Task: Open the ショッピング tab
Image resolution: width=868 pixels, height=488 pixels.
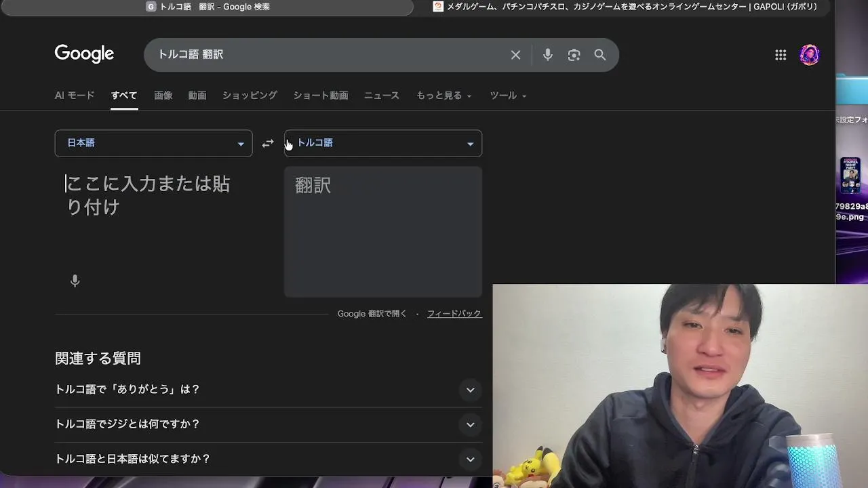Action: [x=250, y=96]
